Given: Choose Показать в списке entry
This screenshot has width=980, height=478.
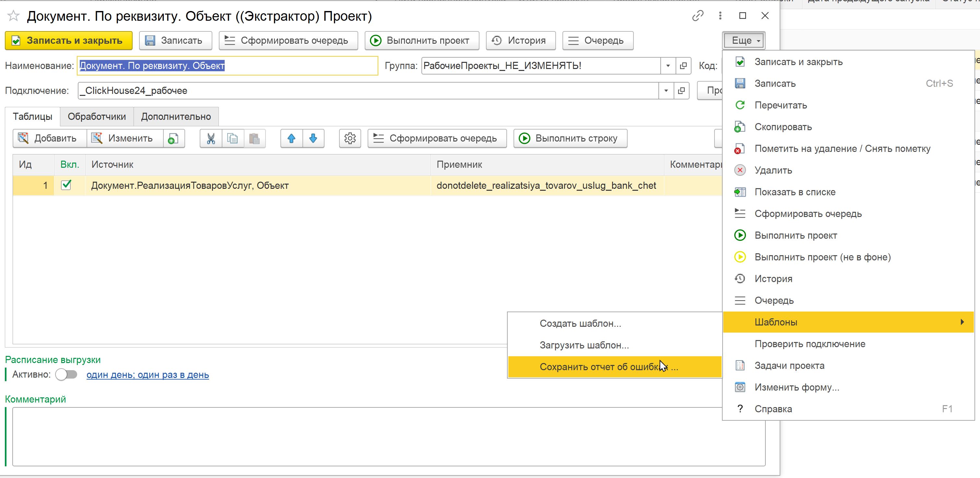Looking at the screenshot, I should 848,192.
